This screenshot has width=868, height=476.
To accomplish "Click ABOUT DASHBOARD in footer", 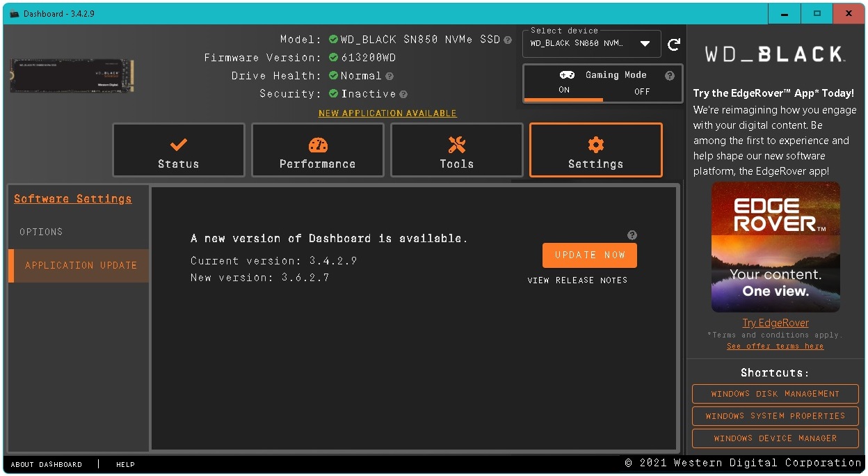I will pyautogui.click(x=47, y=464).
